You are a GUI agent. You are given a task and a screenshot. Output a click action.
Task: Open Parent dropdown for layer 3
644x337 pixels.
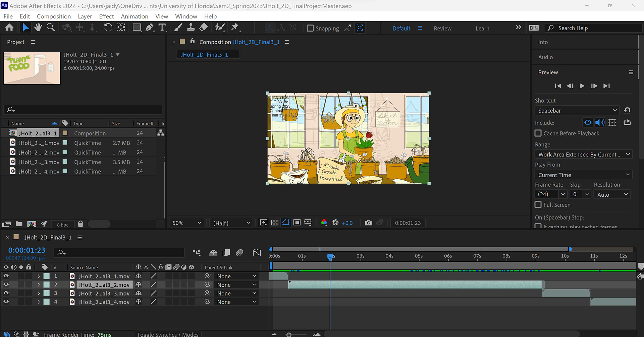click(x=237, y=293)
